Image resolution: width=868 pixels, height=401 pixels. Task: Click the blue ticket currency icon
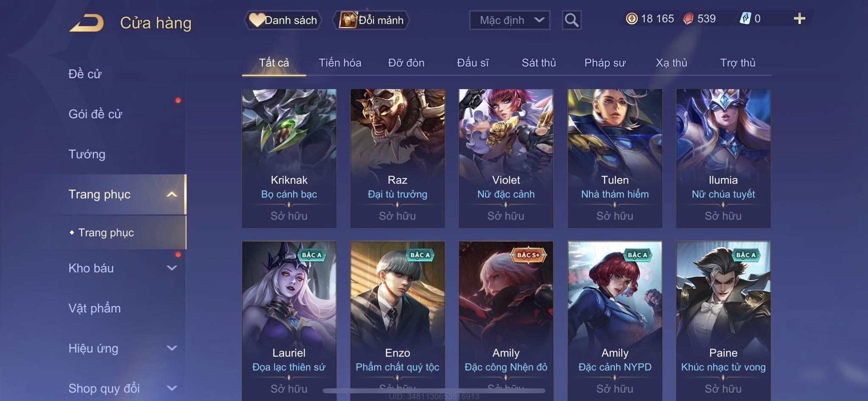click(x=745, y=19)
